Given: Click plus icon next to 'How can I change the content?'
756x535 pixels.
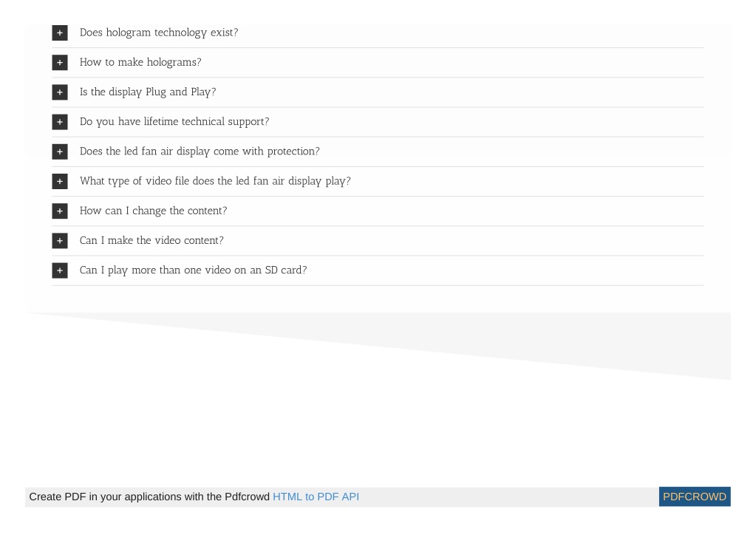Looking at the screenshot, I should pos(60,211).
